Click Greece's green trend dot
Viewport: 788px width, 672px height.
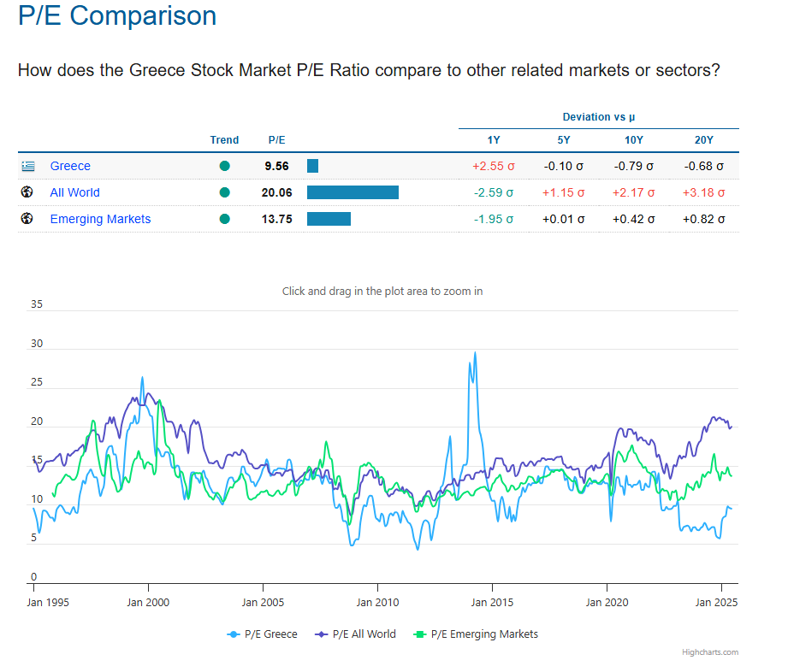pos(225,167)
